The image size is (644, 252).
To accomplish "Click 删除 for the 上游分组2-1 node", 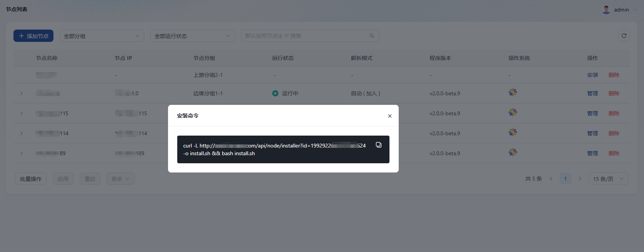I will [x=614, y=75].
